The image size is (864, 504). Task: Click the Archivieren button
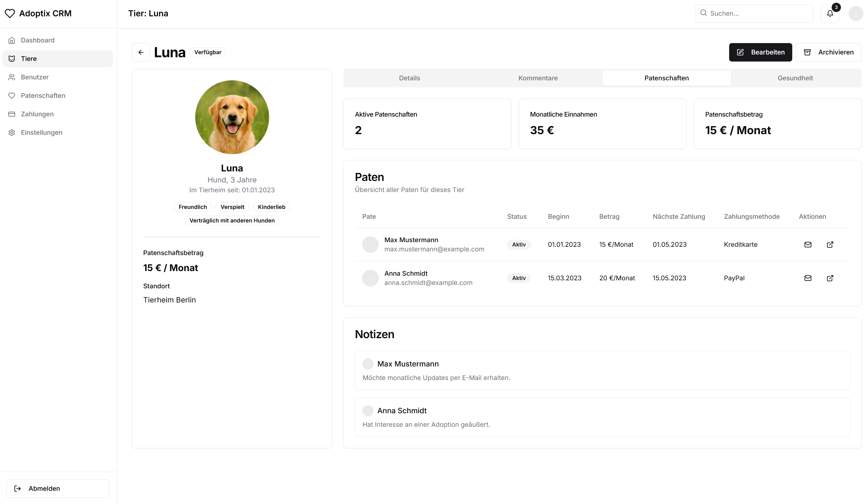[x=829, y=52]
